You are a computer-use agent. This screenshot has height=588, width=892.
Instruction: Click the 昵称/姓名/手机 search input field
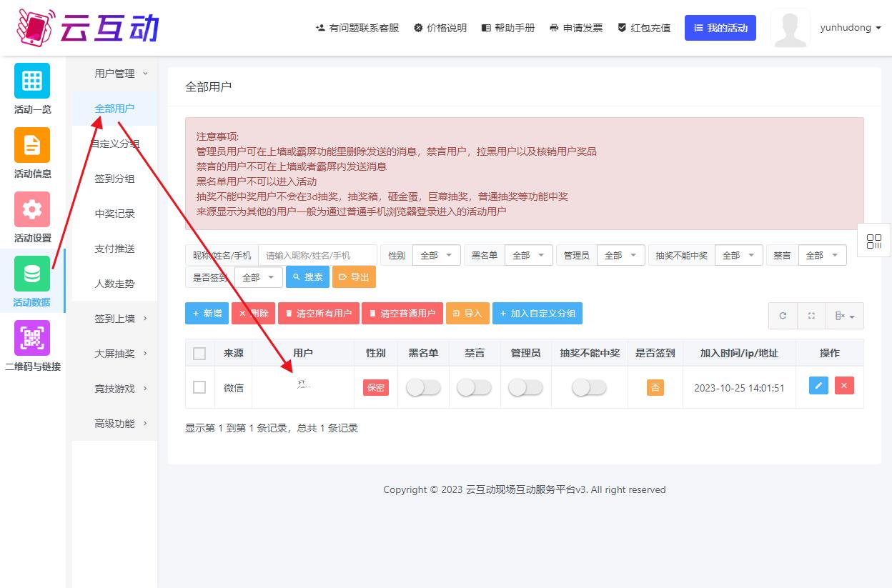[317, 255]
